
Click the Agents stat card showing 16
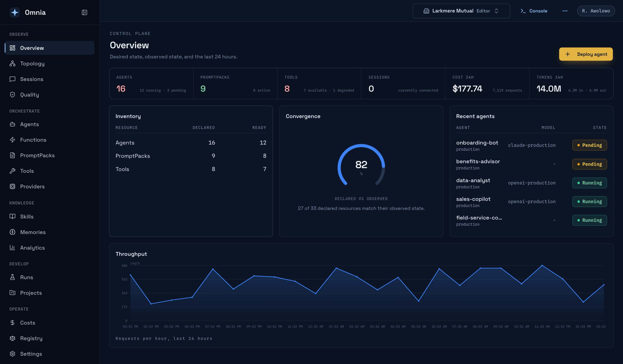click(x=151, y=84)
